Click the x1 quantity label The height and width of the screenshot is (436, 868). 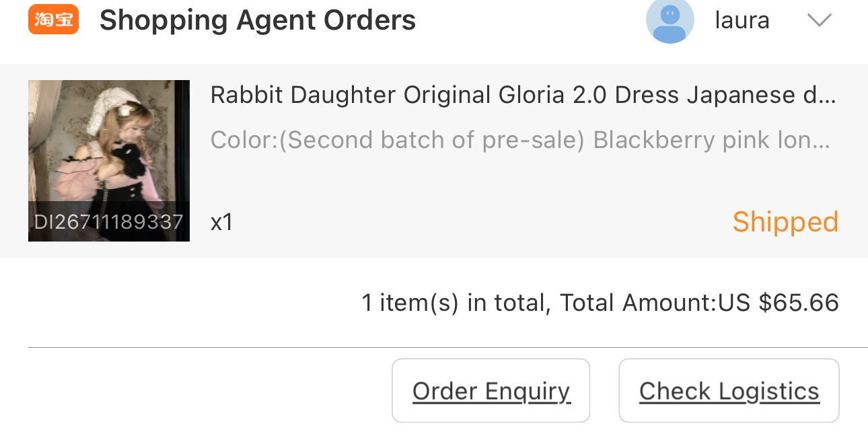(x=221, y=222)
